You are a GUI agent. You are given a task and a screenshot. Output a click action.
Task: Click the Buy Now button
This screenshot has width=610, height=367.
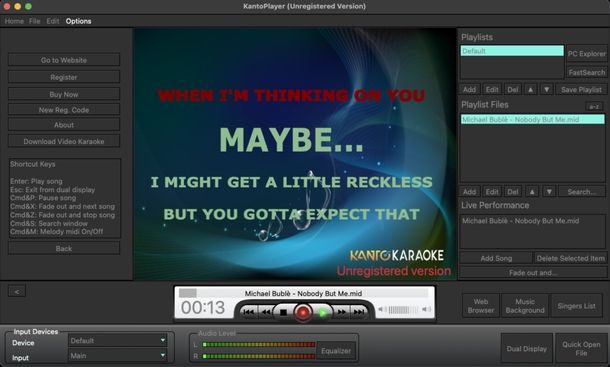(64, 94)
